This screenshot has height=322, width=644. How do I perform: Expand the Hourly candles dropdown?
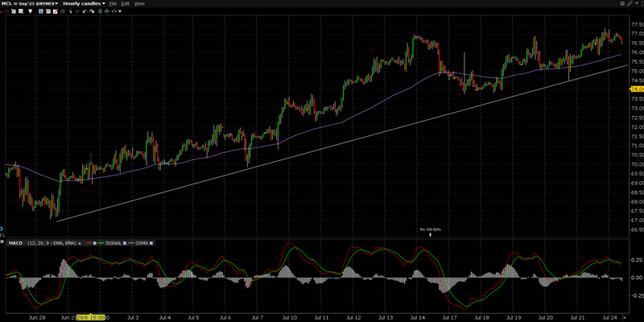click(x=103, y=4)
